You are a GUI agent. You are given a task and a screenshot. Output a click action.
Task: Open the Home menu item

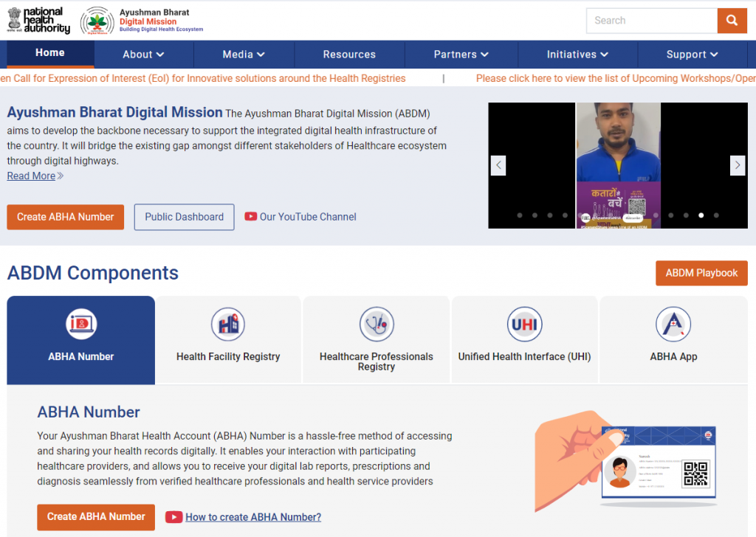pyautogui.click(x=50, y=53)
